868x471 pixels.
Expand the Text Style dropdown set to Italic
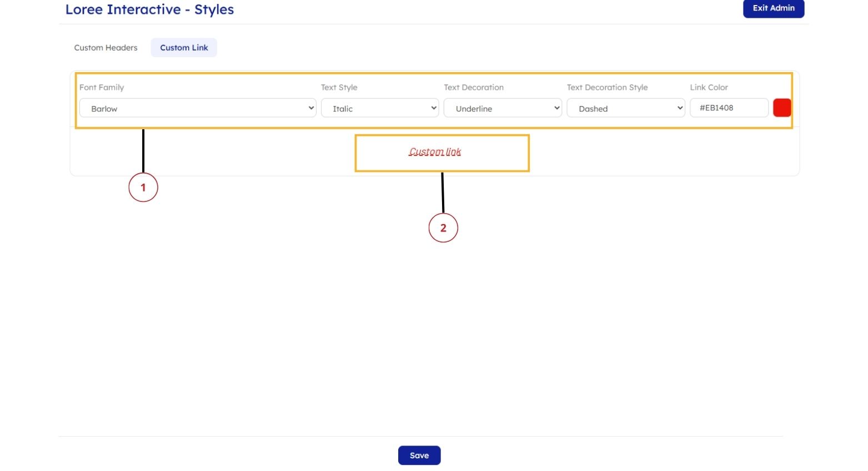(x=379, y=108)
